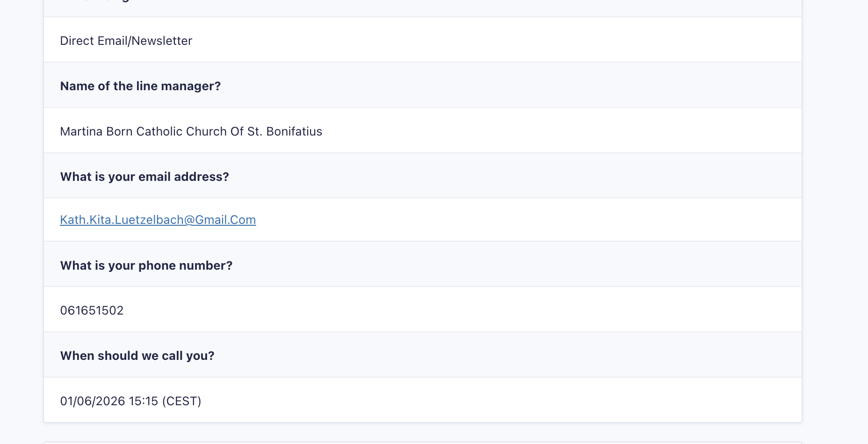Select the phone number 061651502
The height and width of the screenshot is (444, 868).
coord(92,310)
